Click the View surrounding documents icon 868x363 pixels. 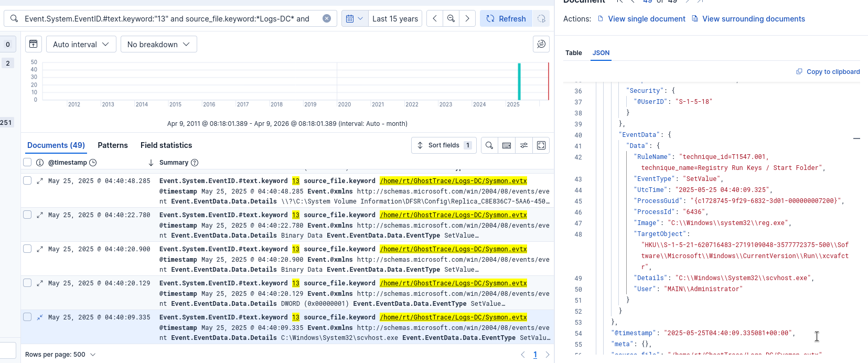695,19
